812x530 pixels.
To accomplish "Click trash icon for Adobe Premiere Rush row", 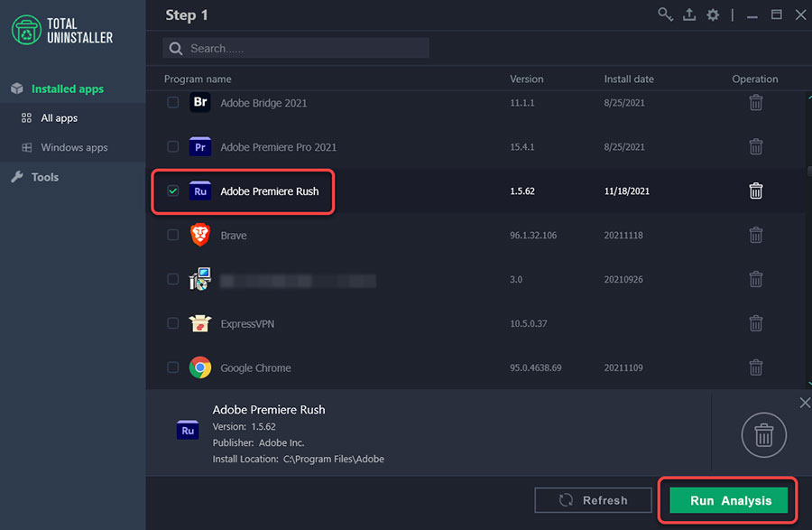I will (755, 191).
